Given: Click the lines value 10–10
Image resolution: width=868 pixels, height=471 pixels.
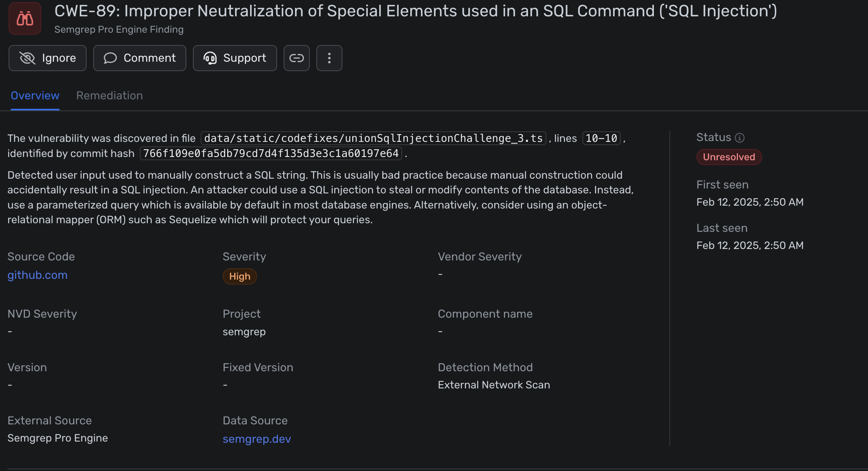Looking at the screenshot, I should (602, 139).
